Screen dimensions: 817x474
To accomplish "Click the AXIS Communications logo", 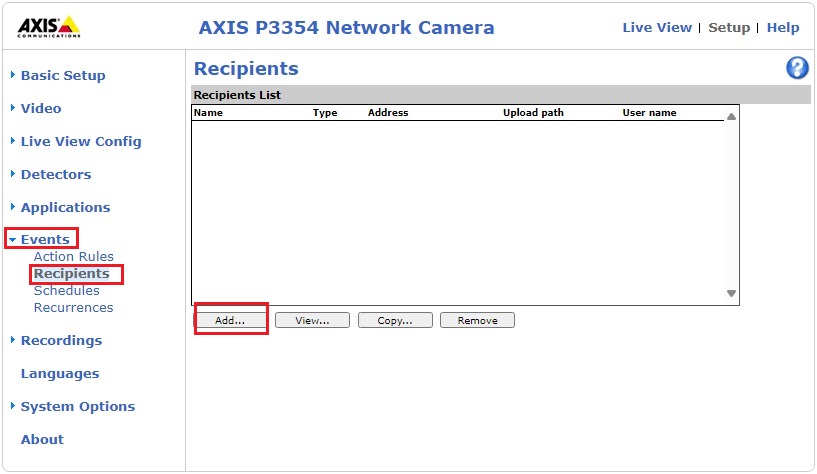I will click(48, 27).
